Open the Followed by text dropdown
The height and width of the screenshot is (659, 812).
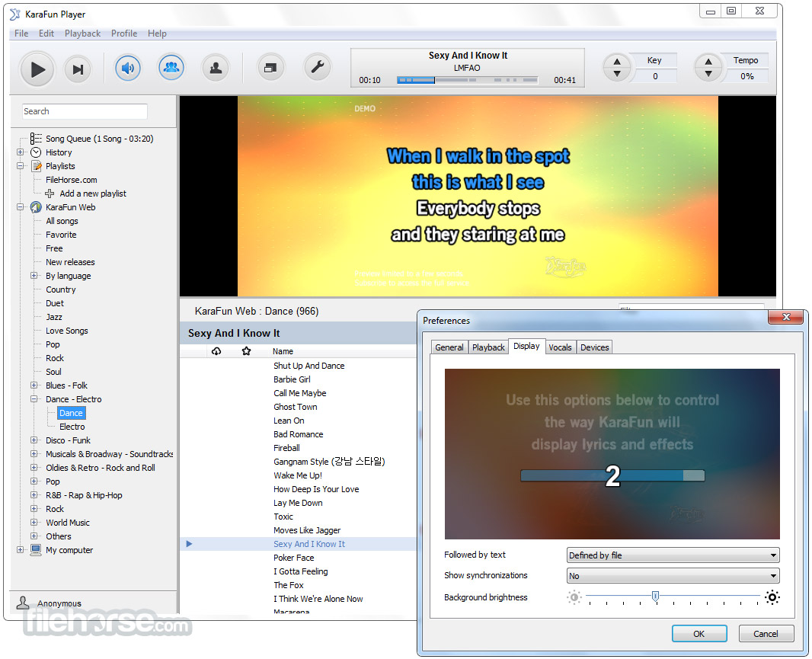[673, 555]
